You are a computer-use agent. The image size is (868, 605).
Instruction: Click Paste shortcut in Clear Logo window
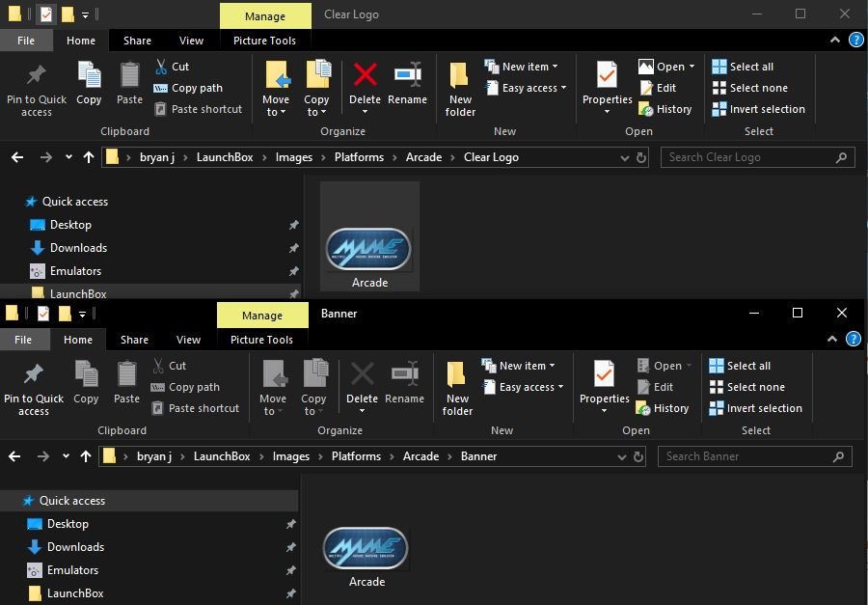[x=198, y=109]
